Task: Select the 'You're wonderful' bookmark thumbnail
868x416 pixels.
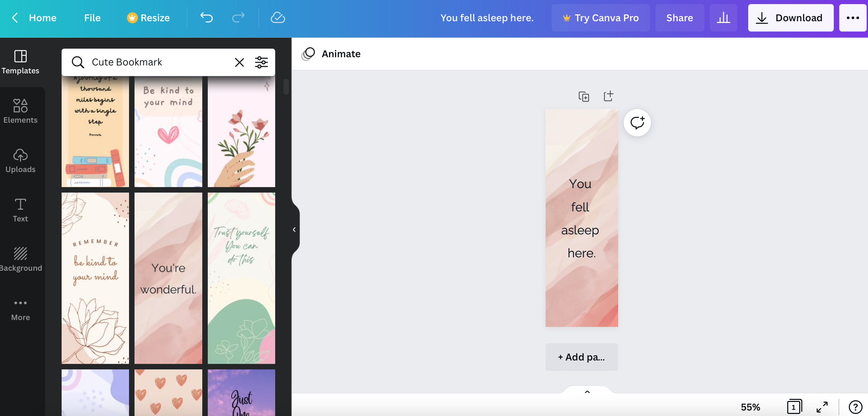Action: (x=168, y=279)
